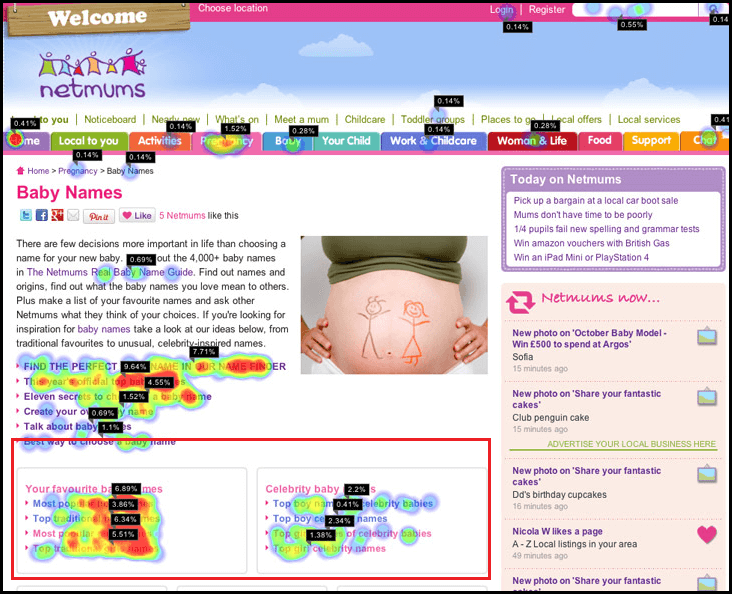Click Win amazon vouchers with British Gas
This screenshot has width=732, height=594.
coord(591,243)
